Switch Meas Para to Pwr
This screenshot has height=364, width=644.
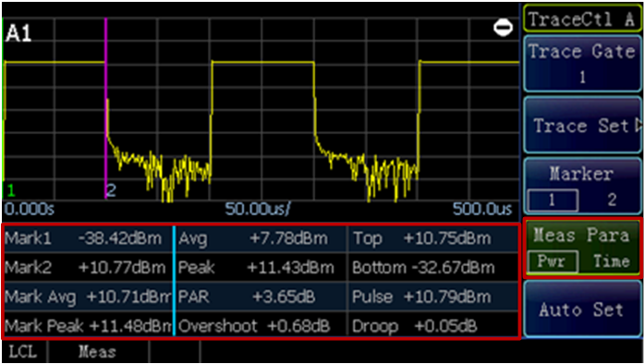553,261
